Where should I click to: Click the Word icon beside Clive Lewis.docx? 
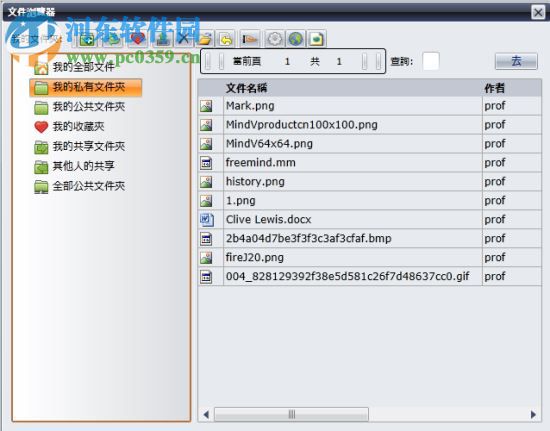[207, 220]
